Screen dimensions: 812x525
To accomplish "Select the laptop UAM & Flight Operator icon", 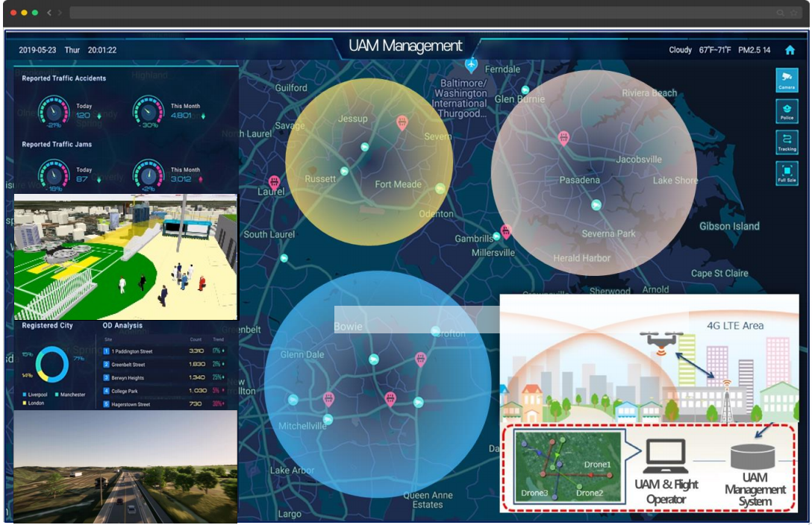I will (666, 455).
